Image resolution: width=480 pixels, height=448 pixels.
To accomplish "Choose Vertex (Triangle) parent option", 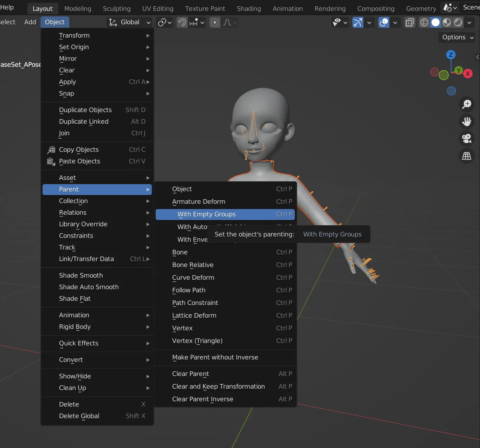I will click(226, 341).
